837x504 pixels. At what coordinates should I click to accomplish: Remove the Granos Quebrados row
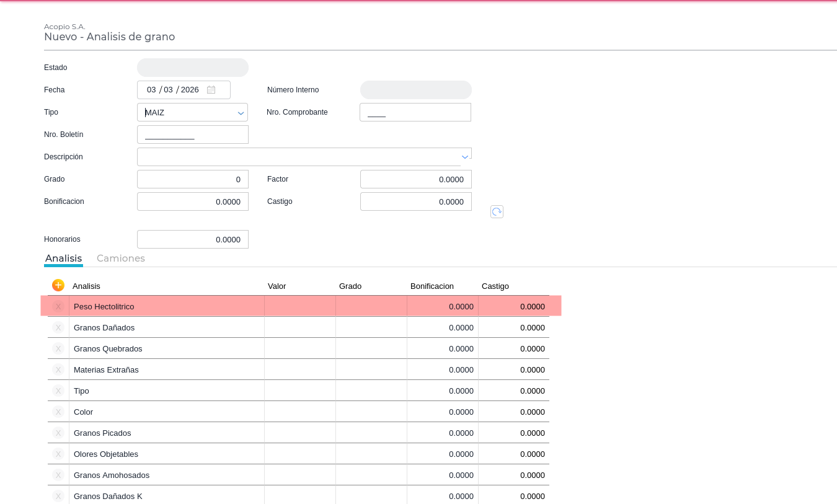pos(58,348)
